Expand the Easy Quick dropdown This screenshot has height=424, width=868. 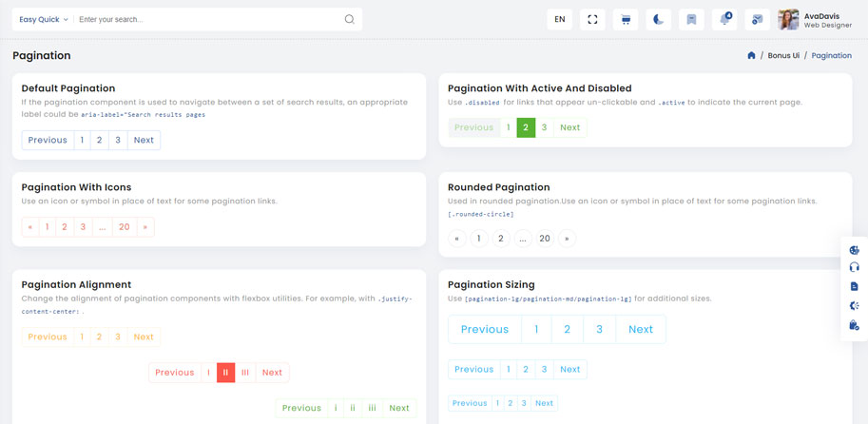[x=44, y=19]
